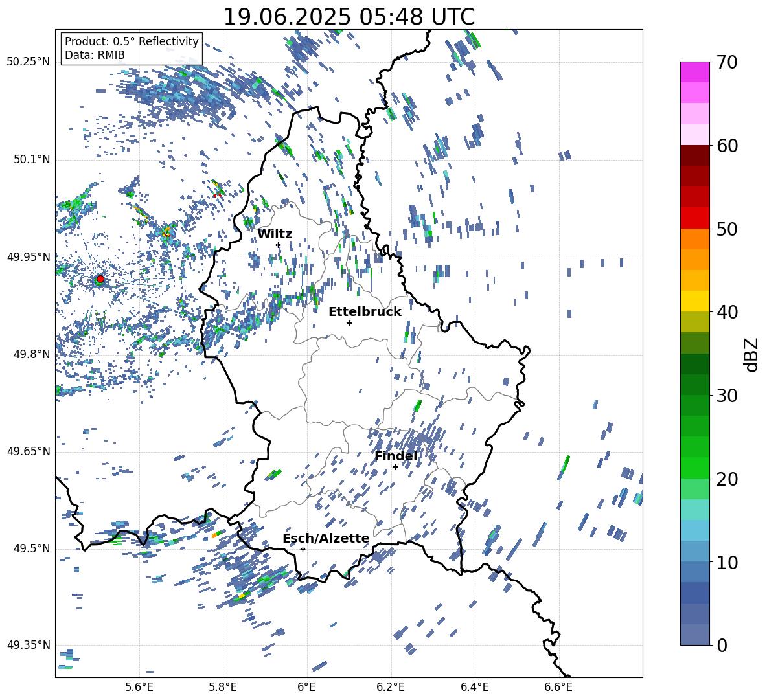The image size is (767, 700).
Task: Click the 6.2°E longitude label
Action: (391, 687)
